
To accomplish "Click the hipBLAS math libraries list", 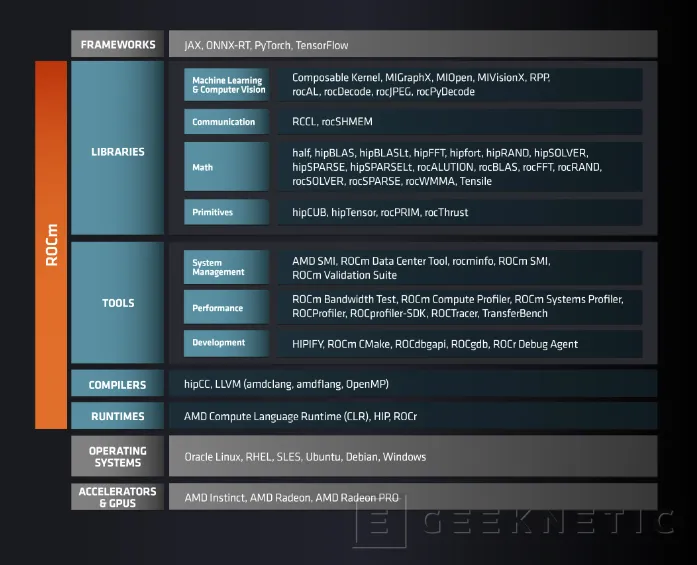I will [460, 167].
